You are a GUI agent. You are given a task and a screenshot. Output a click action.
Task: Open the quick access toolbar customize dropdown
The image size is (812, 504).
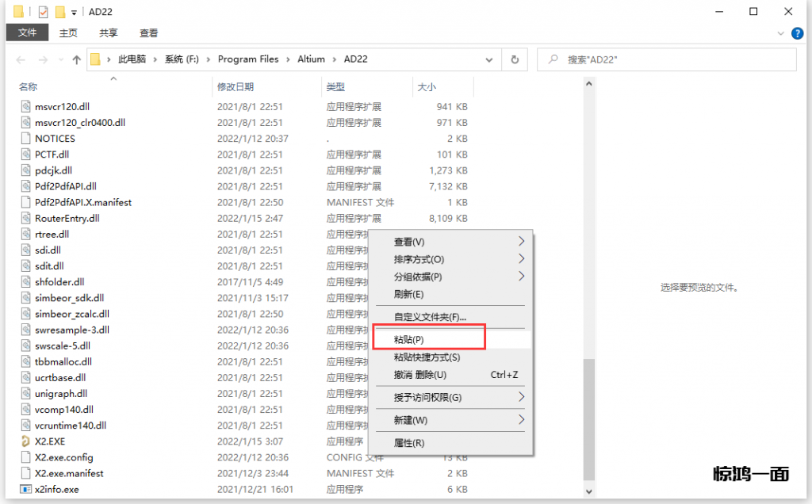[74, 13]
